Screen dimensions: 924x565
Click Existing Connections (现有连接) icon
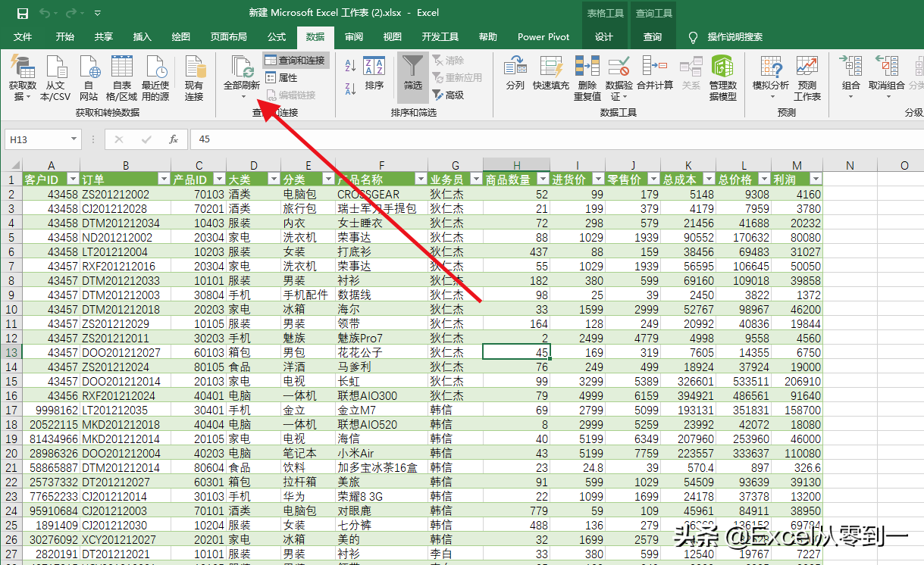pyautogui.click(x=194, y=80)
